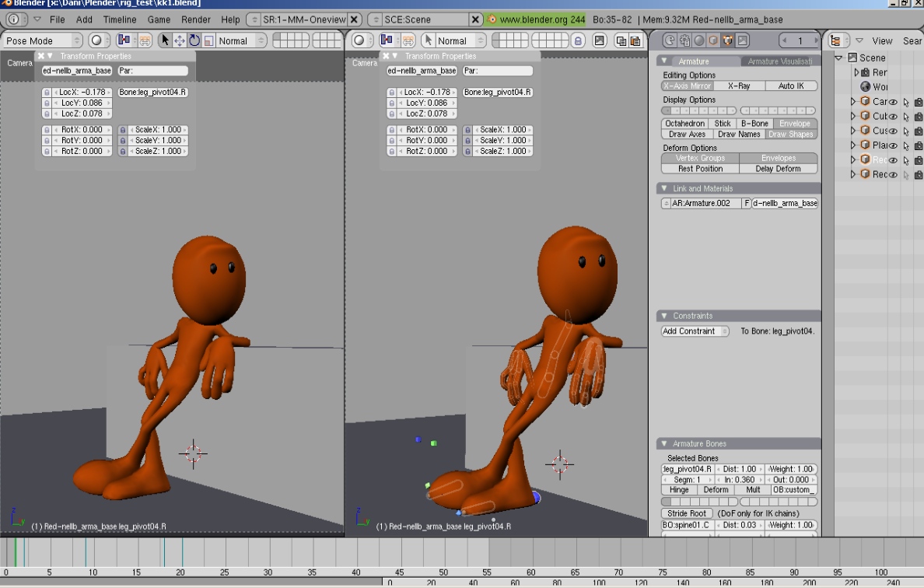Viewport: 924px width, 588px height.
Task: Toggle visibility eye for Car object in Outliner
Action: (894, 102)
